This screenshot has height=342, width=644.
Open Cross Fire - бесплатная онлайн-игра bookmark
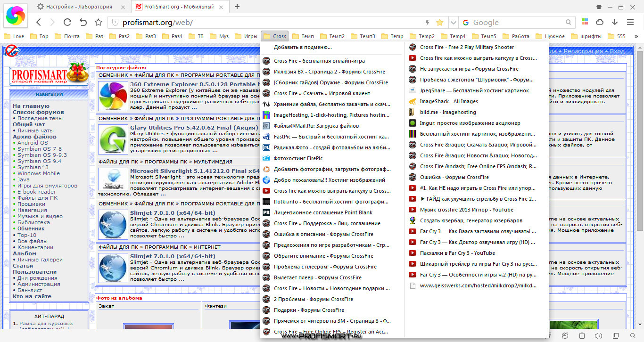click(332, 61)
